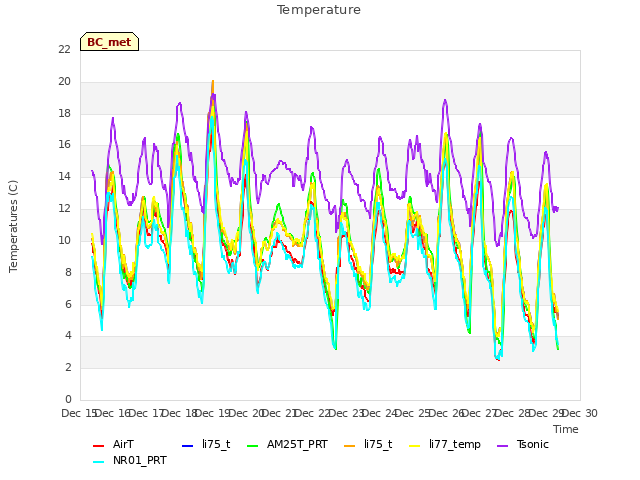Toggle the li77_temp legend entry
The height and width of the screenshot is (480, 640).
click(x=445, y=444)
